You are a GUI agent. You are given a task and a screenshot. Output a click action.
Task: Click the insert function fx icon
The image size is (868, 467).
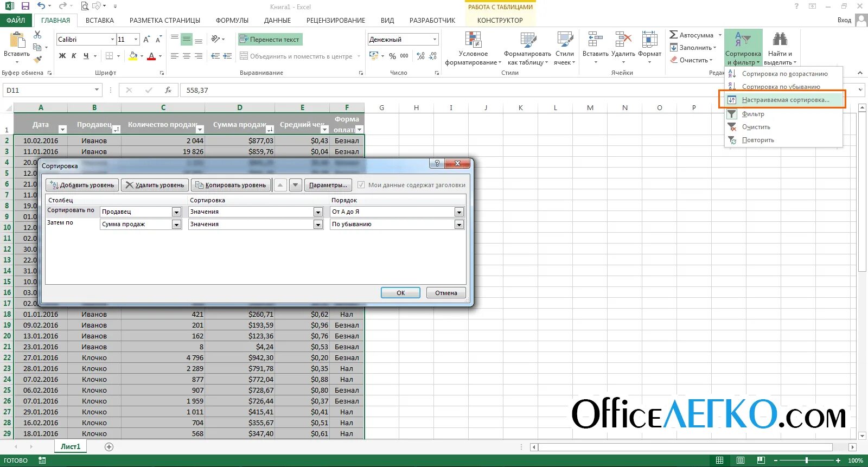(x=168, y=90)
